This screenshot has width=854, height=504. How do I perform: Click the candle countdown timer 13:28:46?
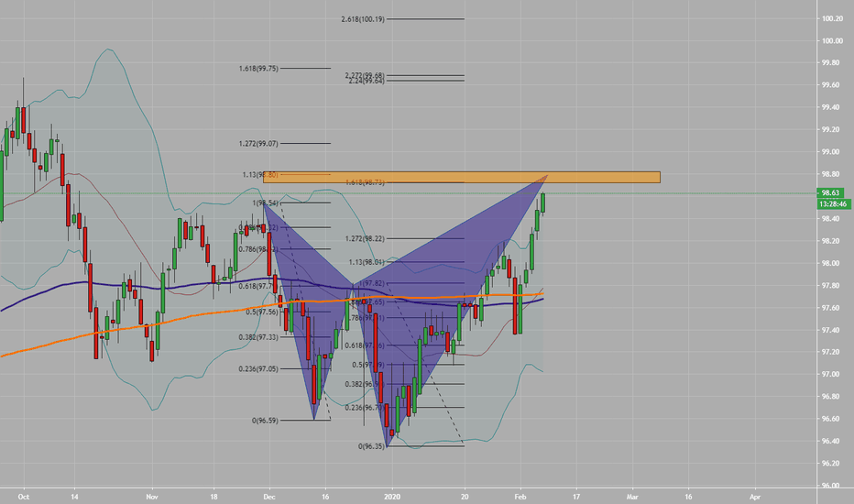[834, 203]
